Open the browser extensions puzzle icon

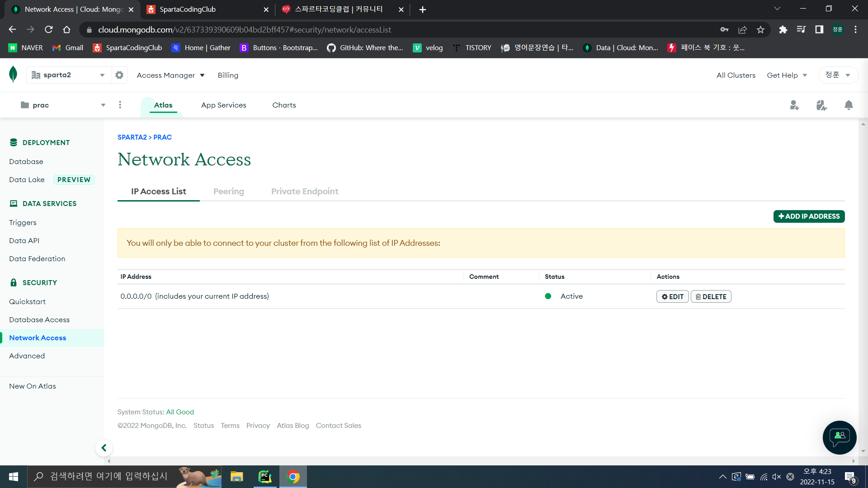tap(783, 30)
